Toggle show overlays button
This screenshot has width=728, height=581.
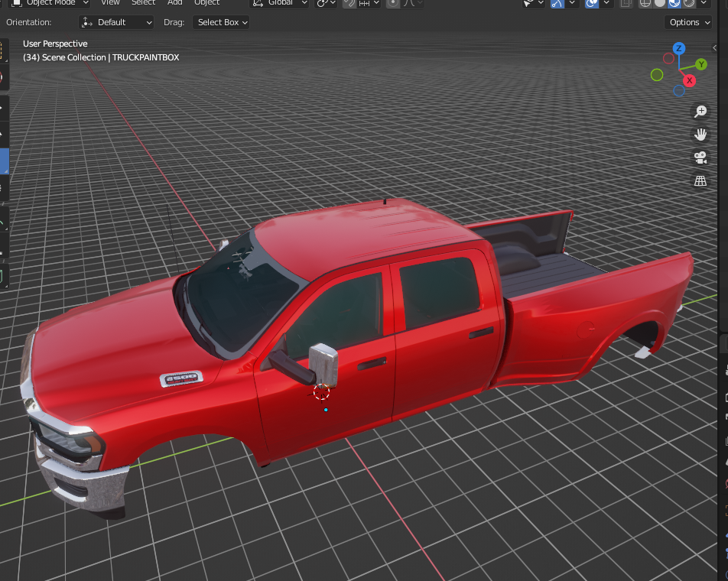pos(592,3)
